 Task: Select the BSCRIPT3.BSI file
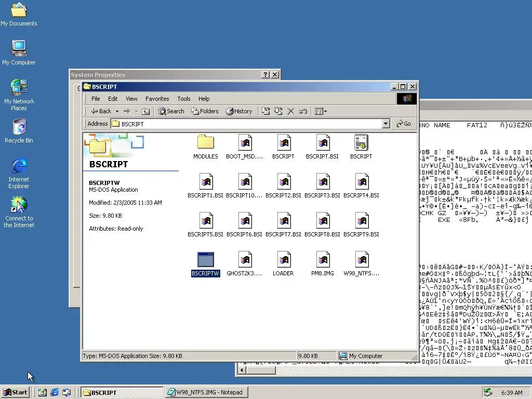coord(322,185)
